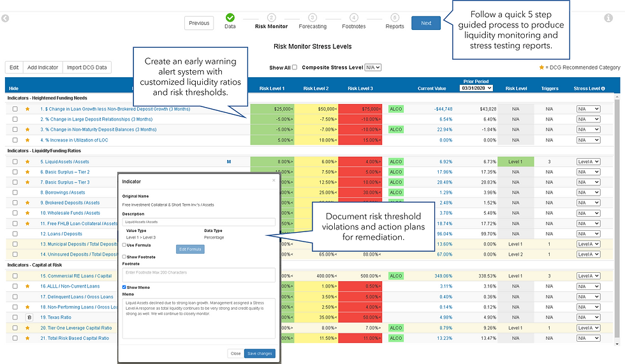Click the Description field in Indicator dialog
The width and height of the screenshot is (625, 364).
click(198, 222)
